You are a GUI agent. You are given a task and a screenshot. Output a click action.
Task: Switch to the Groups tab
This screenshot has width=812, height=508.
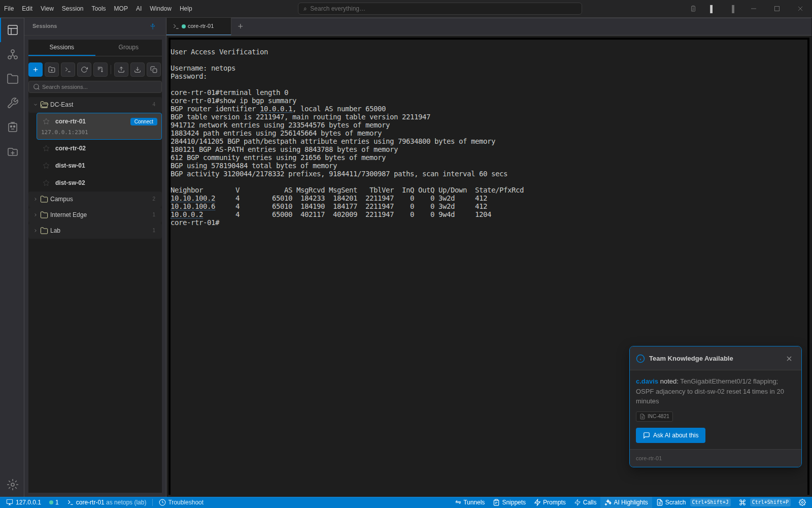[128, 47]
